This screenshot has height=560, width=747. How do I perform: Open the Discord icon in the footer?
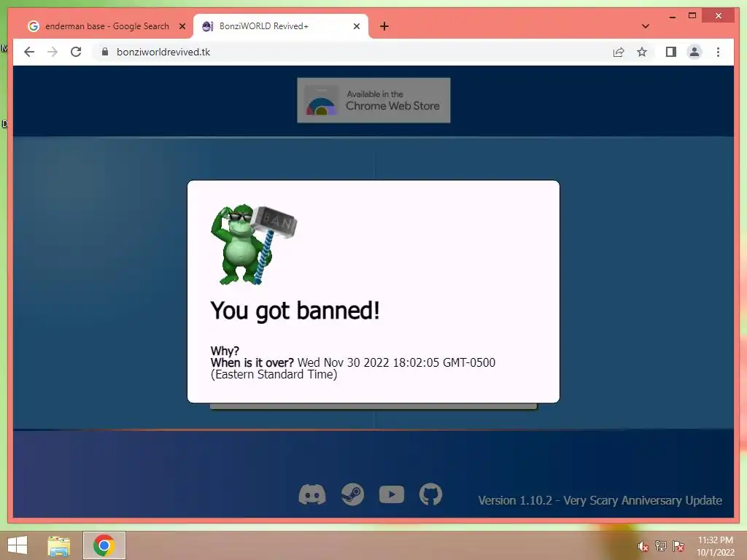[x=312, y=495]
